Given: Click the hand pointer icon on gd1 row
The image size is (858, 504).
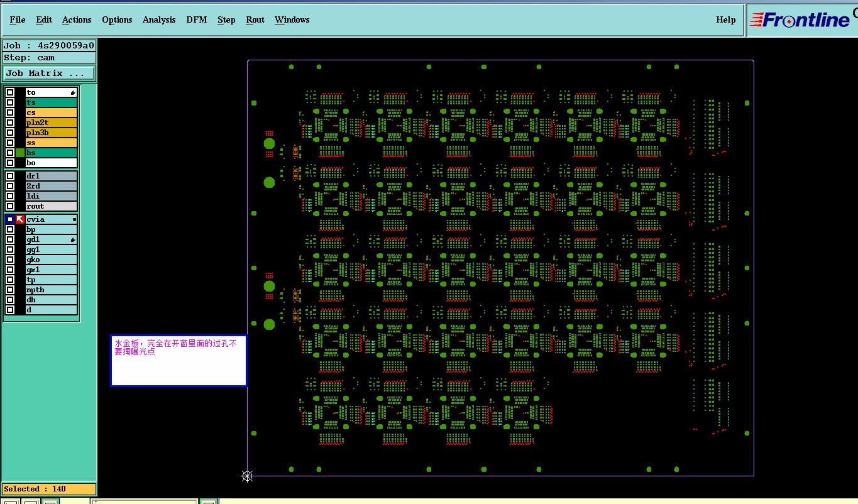Looking at the screenshot, I should pos(73,240).
